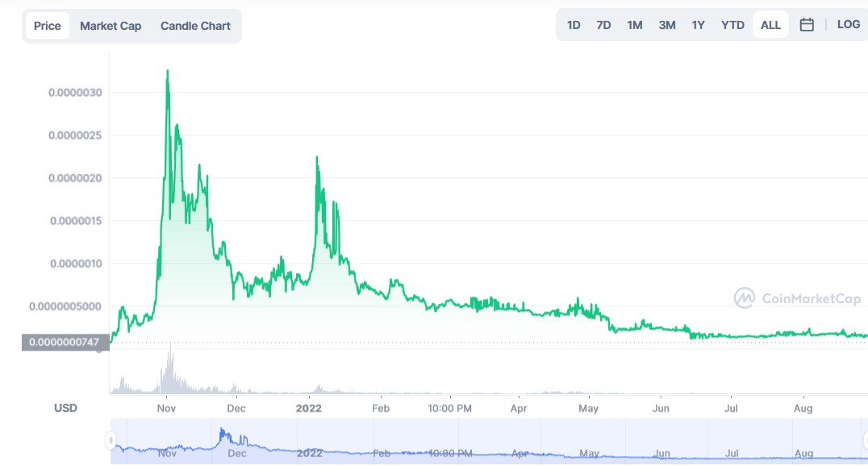Screen dimensions: 868x470
Task: Click the November peak on the chart
Action: tap(168, 73)
